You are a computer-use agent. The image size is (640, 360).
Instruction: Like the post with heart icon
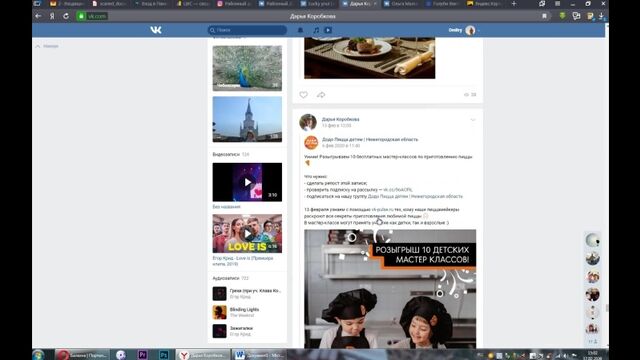(x=303, y=95)
